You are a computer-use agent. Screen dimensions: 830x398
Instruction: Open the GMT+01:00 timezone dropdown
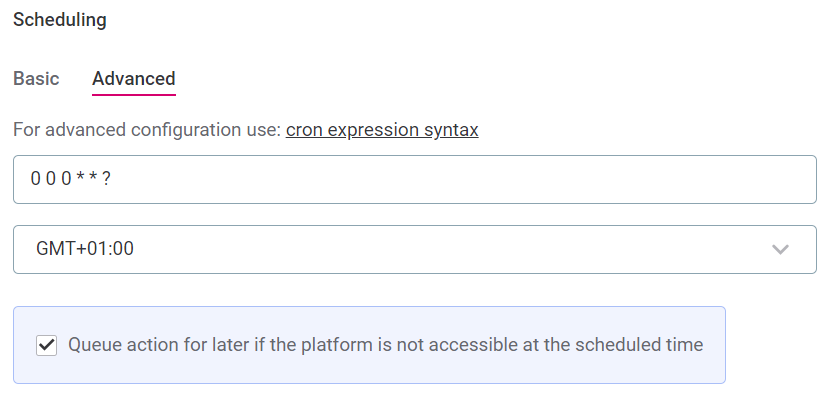(x=414, y=249)
